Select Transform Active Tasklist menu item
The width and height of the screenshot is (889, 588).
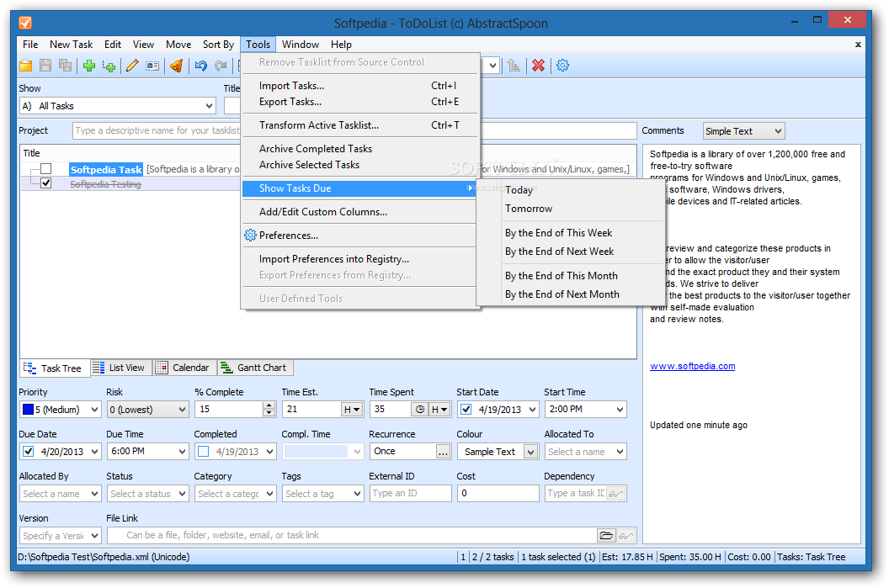pos(360,125)
